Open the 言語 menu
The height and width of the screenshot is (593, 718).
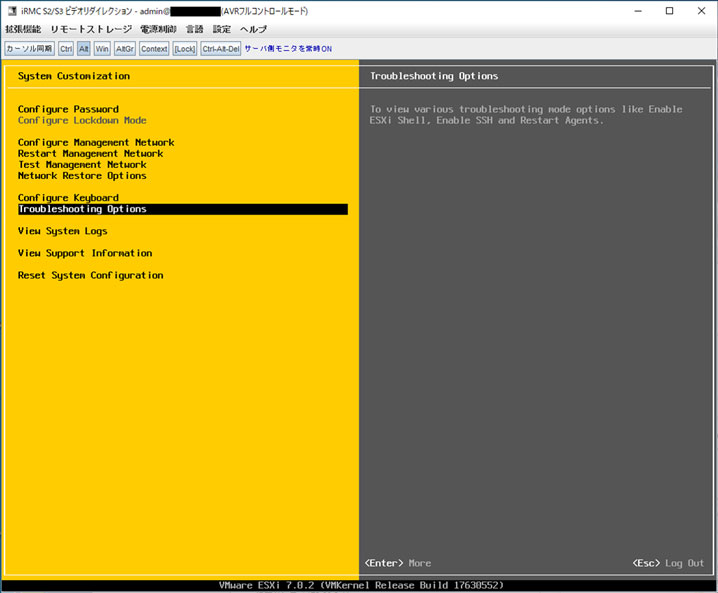click(x=195, y=29)
